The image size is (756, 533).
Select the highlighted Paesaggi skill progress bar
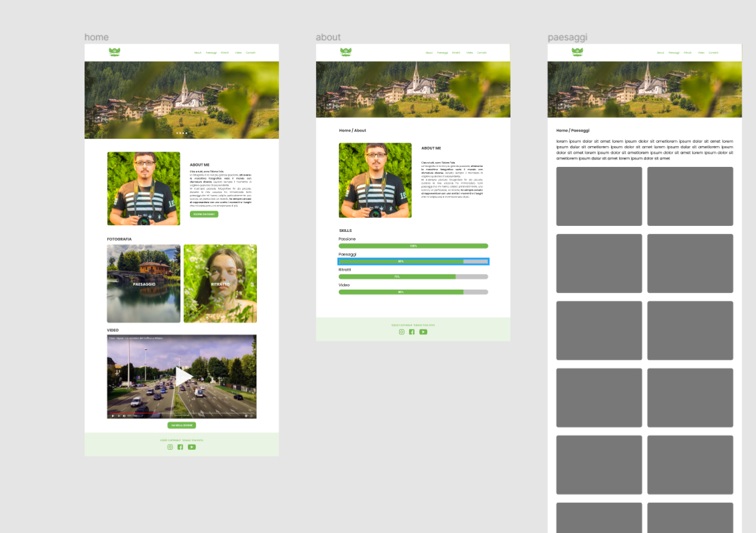point(414,261)
